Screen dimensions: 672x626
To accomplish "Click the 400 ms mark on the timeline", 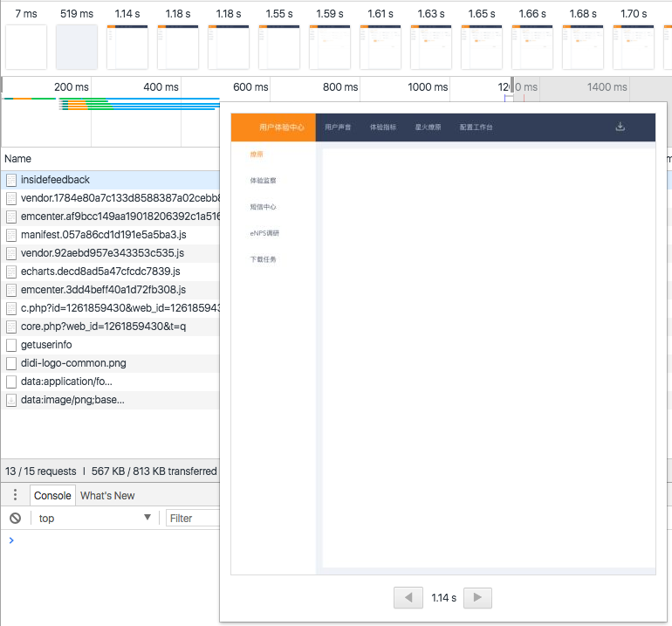I will [161, 87].
